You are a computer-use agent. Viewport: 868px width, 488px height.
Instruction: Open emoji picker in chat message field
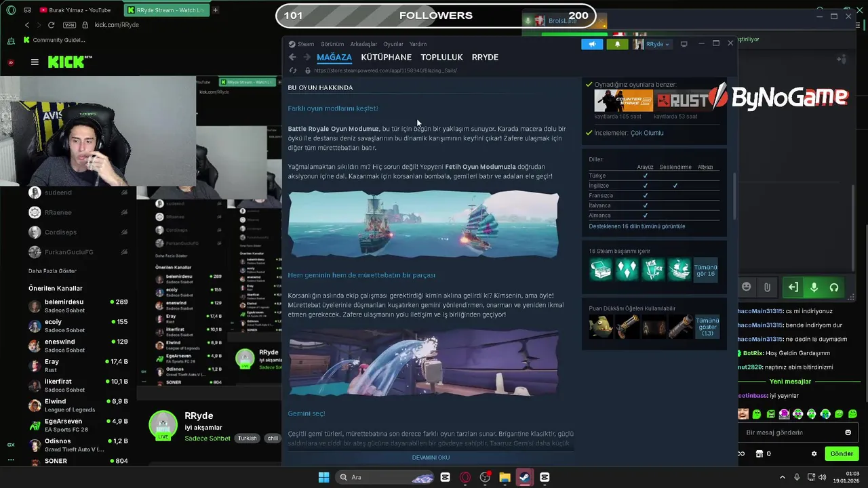[x=848, y=432]
